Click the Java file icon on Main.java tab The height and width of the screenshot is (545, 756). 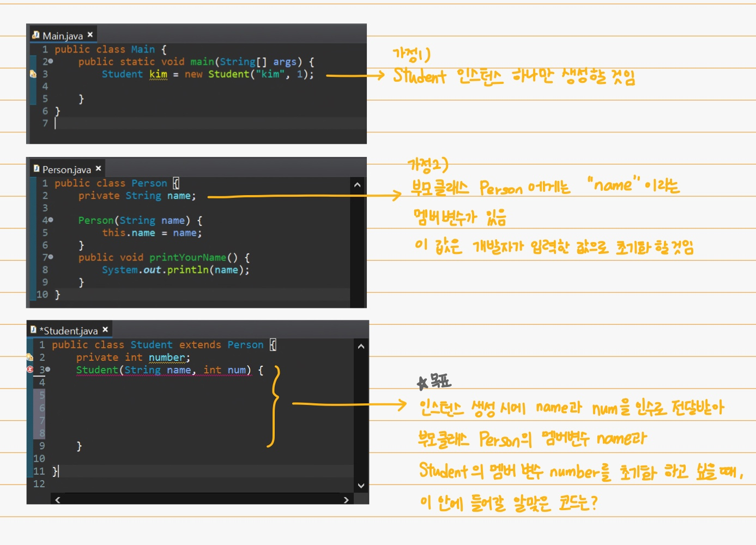pyautogui.click(x=36, y=35)
